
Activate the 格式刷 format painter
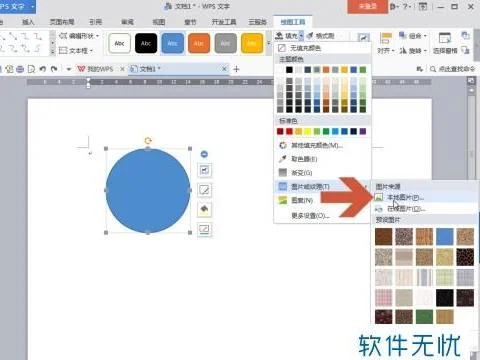(320, 36)
